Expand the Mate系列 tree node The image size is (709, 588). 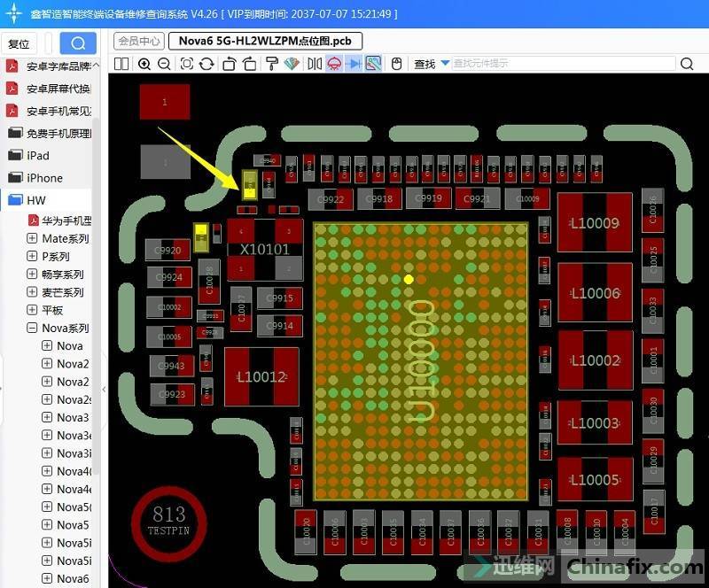(33, 238)
